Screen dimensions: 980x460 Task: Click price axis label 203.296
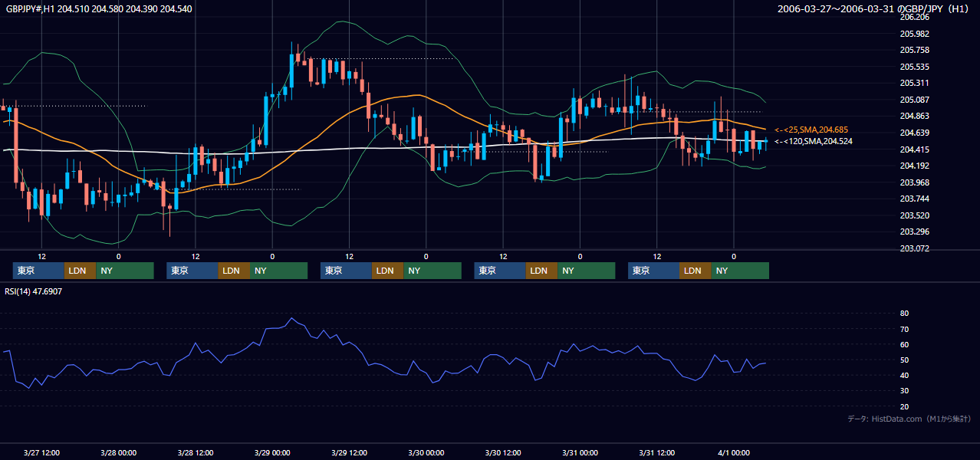tap(915, 232)
